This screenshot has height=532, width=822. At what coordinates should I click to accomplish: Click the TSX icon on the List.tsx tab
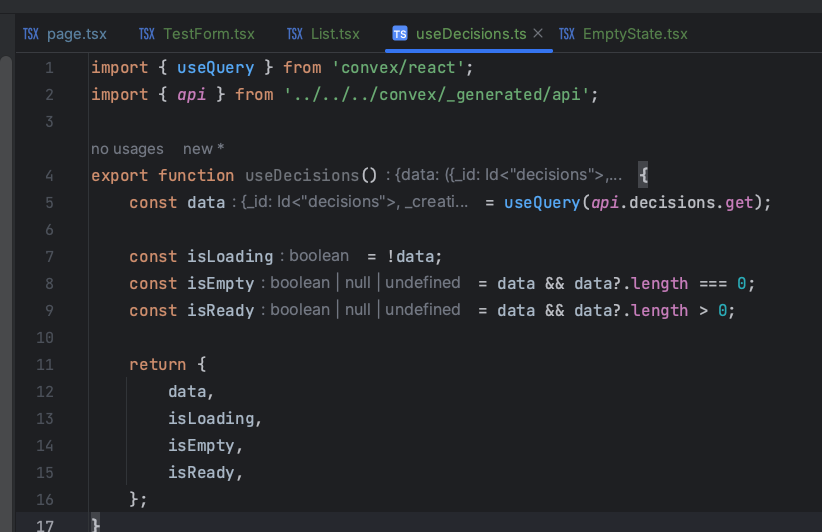pyautogui.click(x=295, y=34)
